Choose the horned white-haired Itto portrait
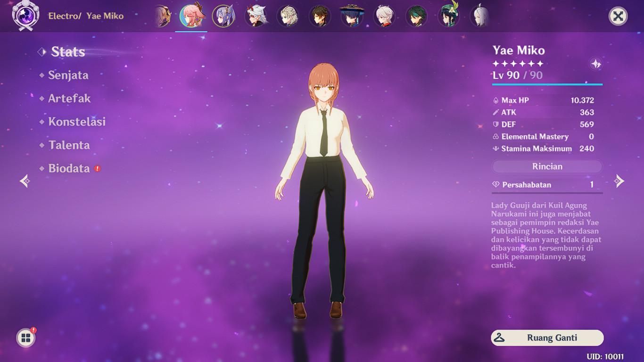Image resolution: width=644 pixels, height=362 pixels. pos(256,16)
